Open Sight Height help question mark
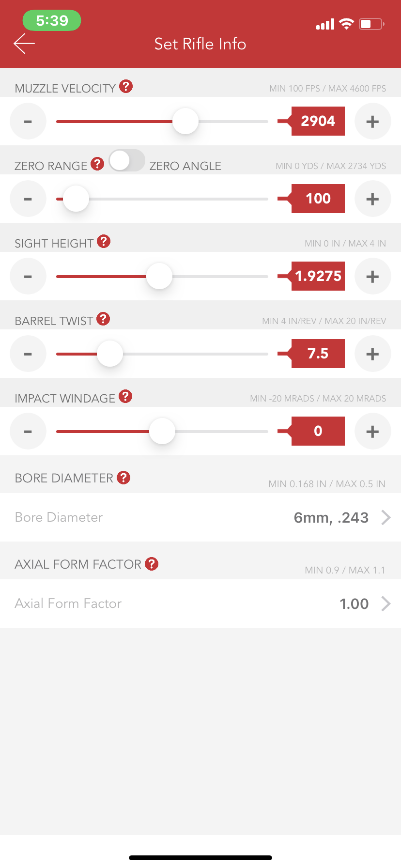The height and width of the screenshot is (868, 401). (104, 241)
